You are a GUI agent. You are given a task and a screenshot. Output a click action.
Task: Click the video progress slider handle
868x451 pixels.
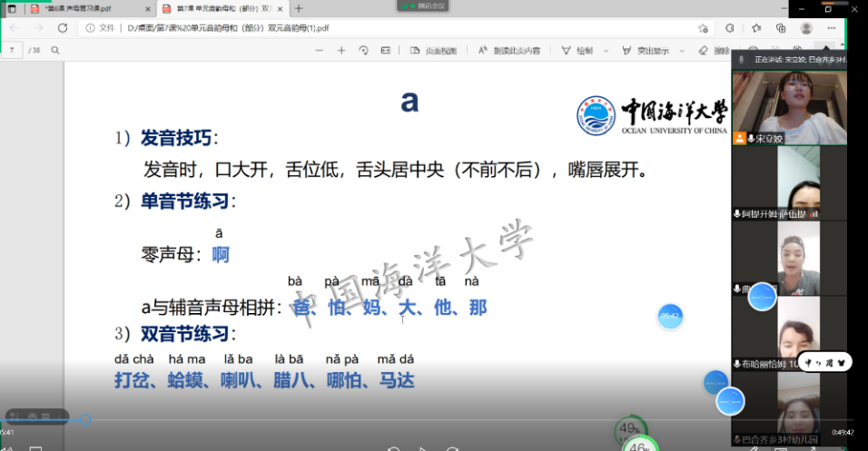85,420
